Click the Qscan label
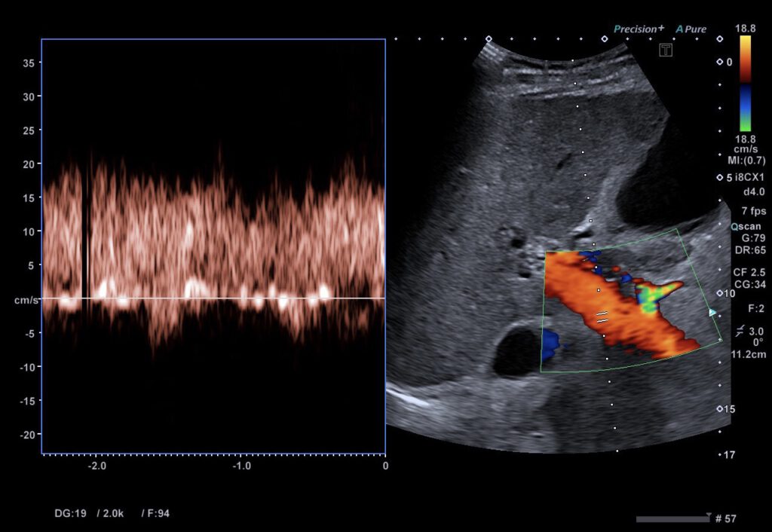 [x=746, y=227]
